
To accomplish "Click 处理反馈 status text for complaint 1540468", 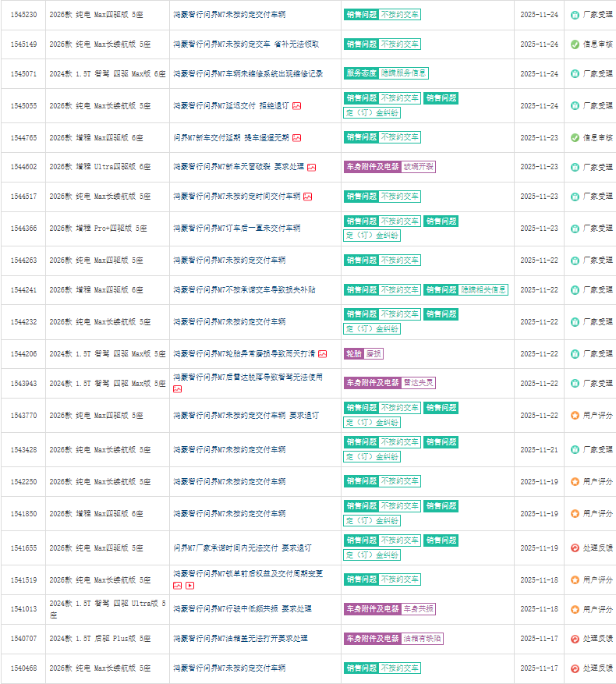I will tap(597, 668).
